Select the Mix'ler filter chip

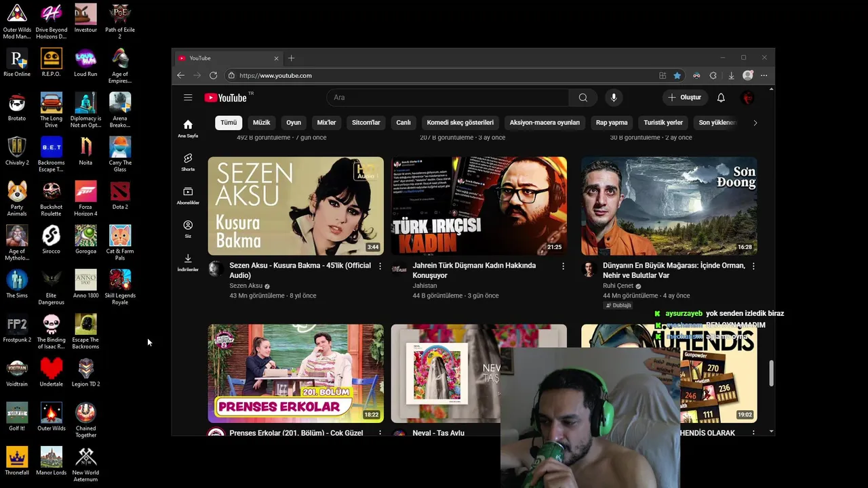326,123
